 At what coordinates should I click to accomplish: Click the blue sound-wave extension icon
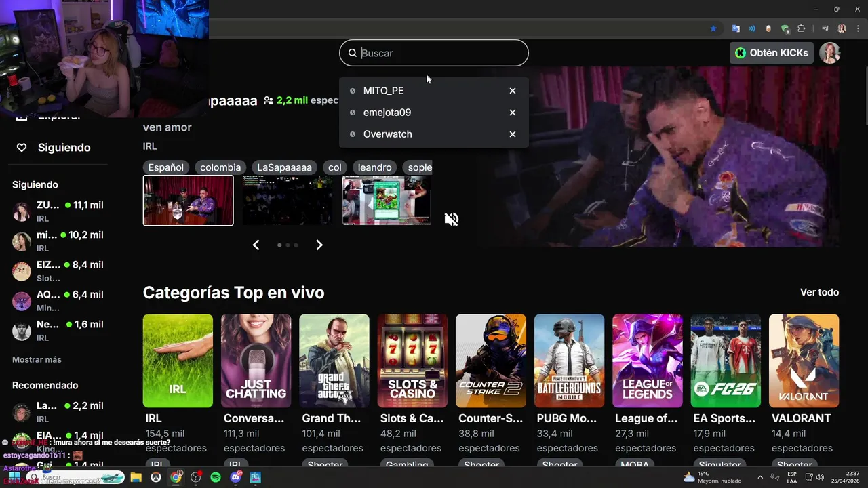(x=752, y=28)
